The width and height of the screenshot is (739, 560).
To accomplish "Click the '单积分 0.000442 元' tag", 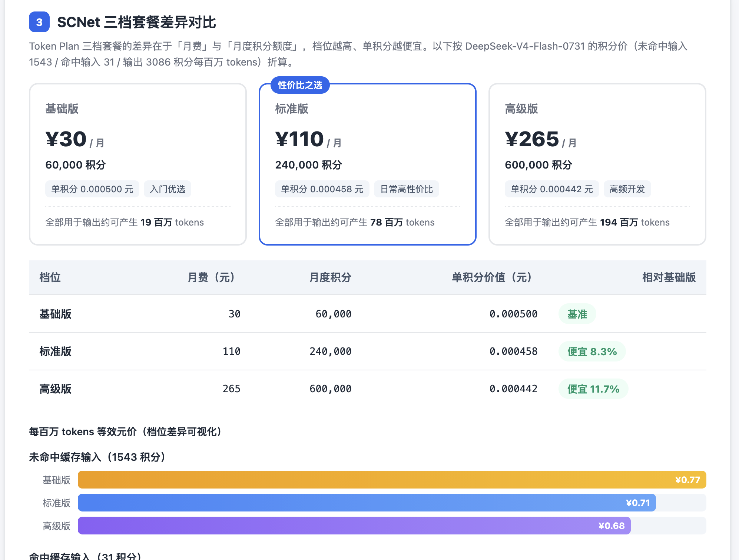I will pos(552,189).
